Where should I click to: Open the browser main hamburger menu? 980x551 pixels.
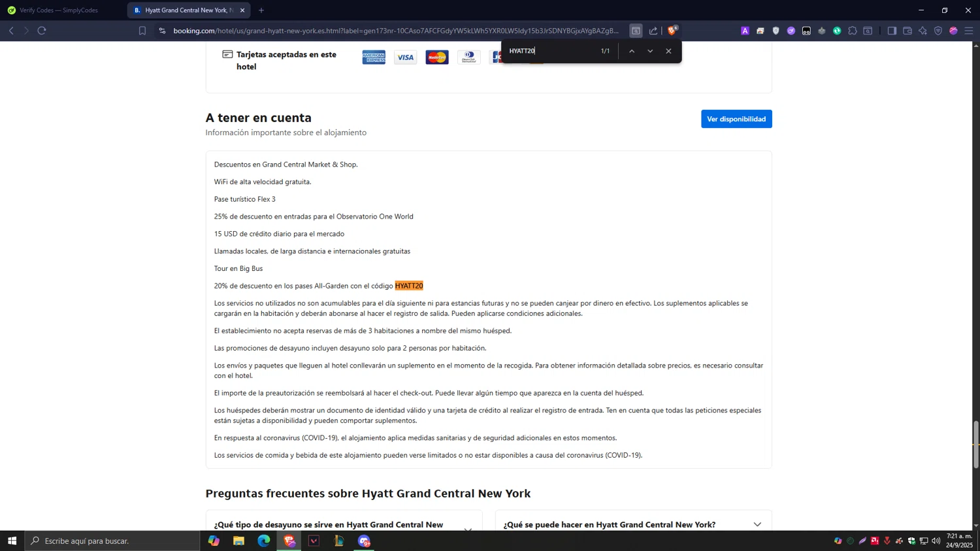969,31
